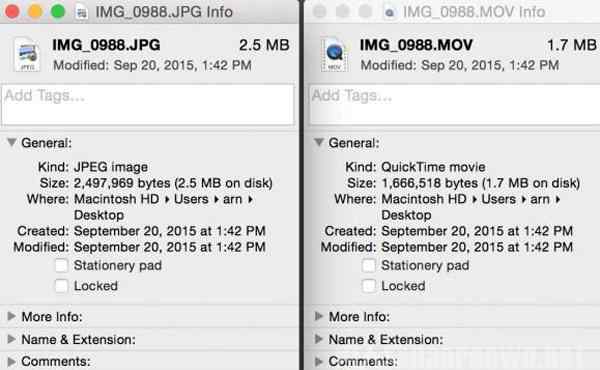Close the IMG_0988.JPG Info window
This screenshot has height=370, width=600.
point(12,11)
